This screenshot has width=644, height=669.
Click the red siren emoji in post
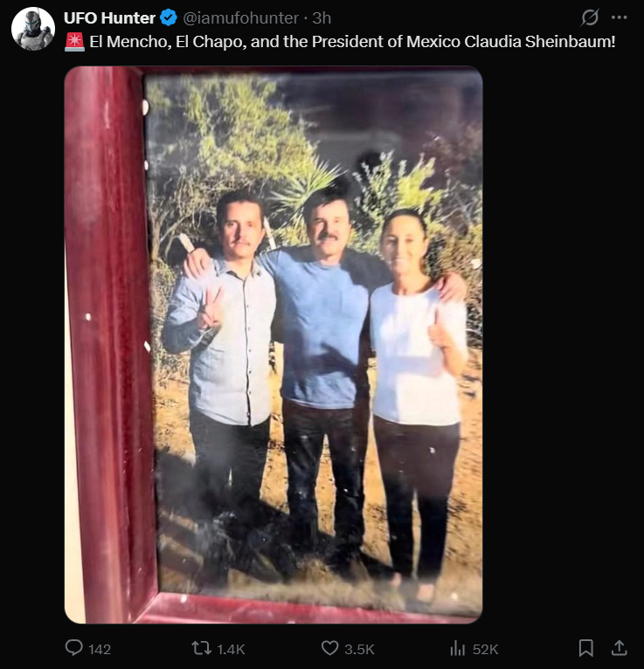tap(74, 42)
